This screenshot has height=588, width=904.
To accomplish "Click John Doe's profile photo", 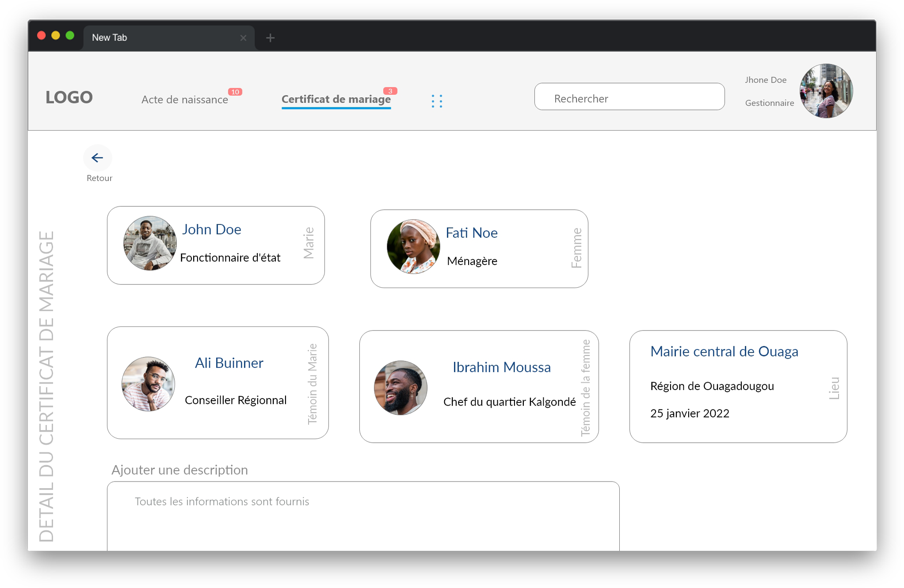I will point(150,243).
